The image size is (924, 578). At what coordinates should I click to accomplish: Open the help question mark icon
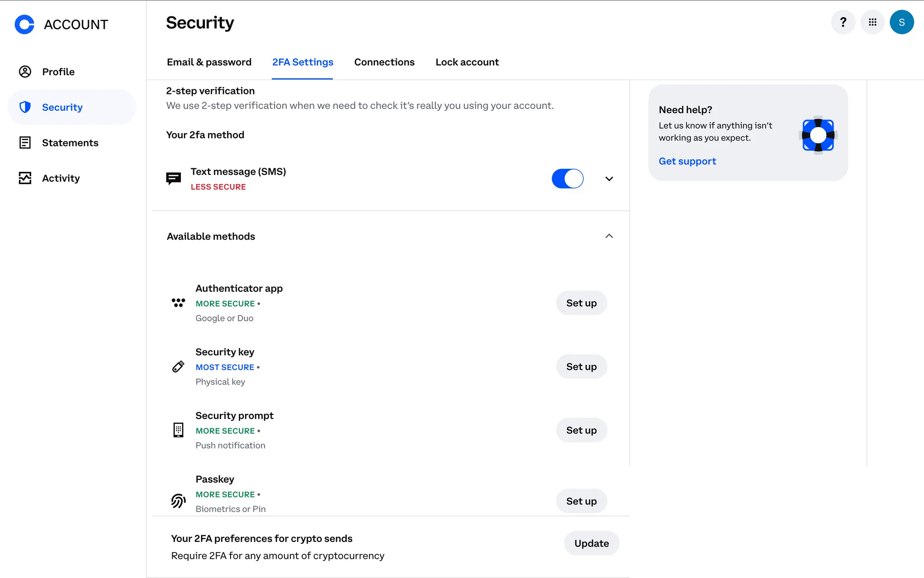(843, 22)
